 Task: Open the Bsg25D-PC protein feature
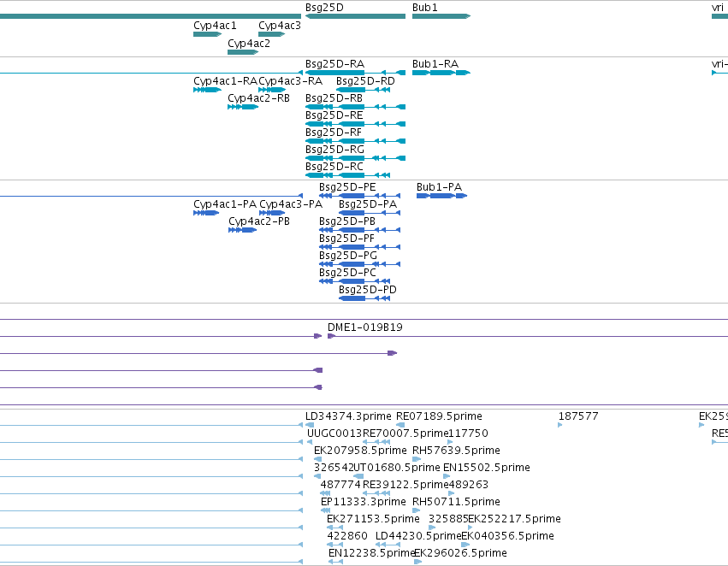tap(355, 281)
